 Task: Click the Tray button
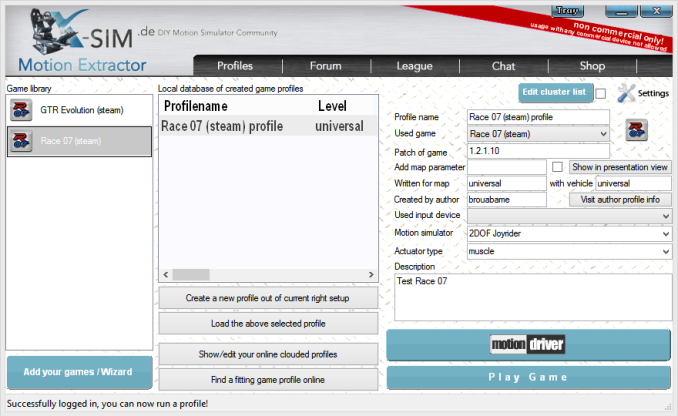coord(567,10)
